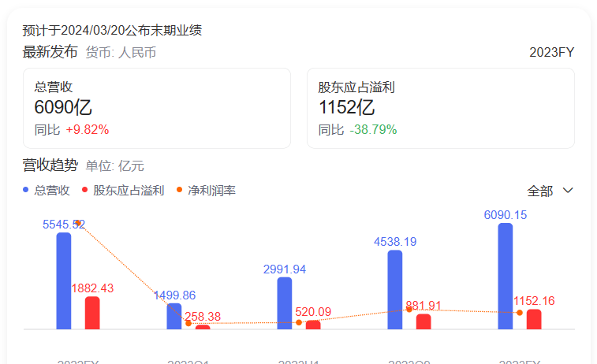Click the blue bar labeled 5545.52

pyautogui.click(x=64, y=280)
